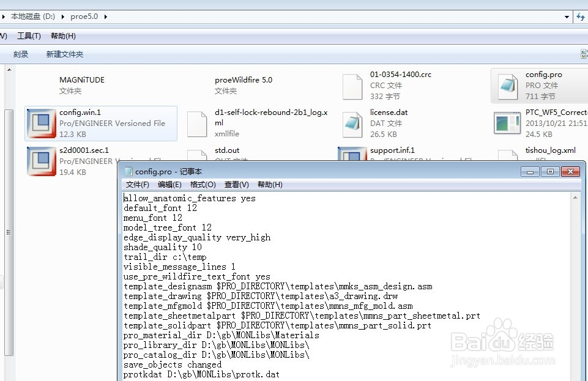
Task: Click the pro_material_dir line
Action: pos(221,335)
